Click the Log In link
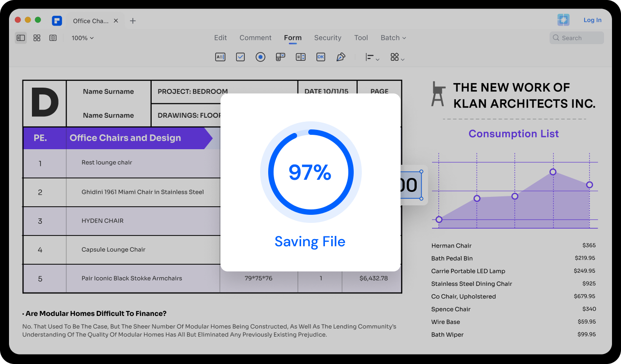The width and height of the screenshot is (621, 364). [x=592, y=20]
